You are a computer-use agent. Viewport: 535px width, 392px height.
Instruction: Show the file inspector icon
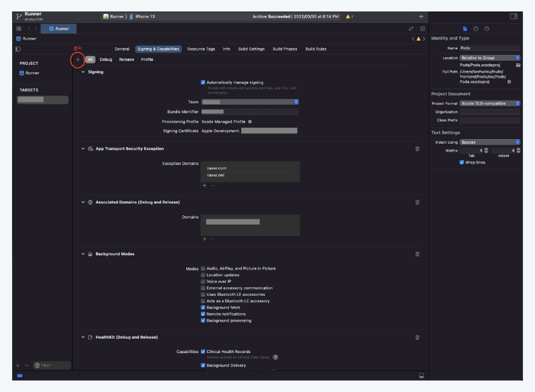point(465,29)
